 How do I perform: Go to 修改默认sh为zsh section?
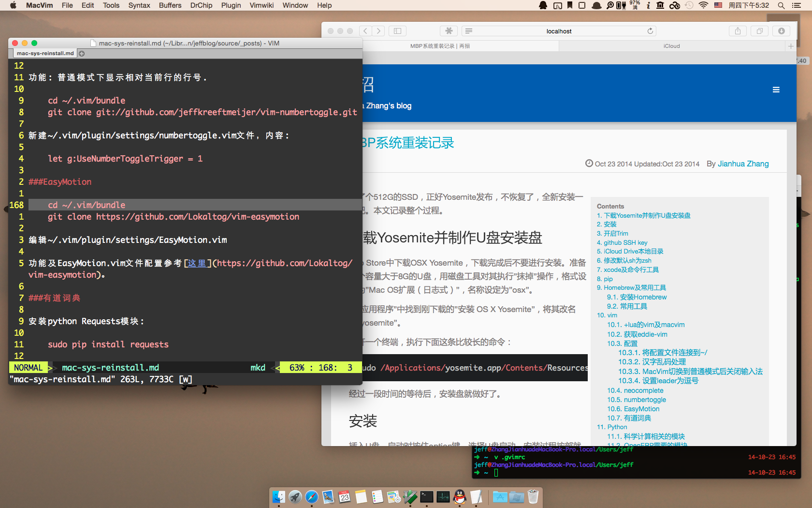624,260
